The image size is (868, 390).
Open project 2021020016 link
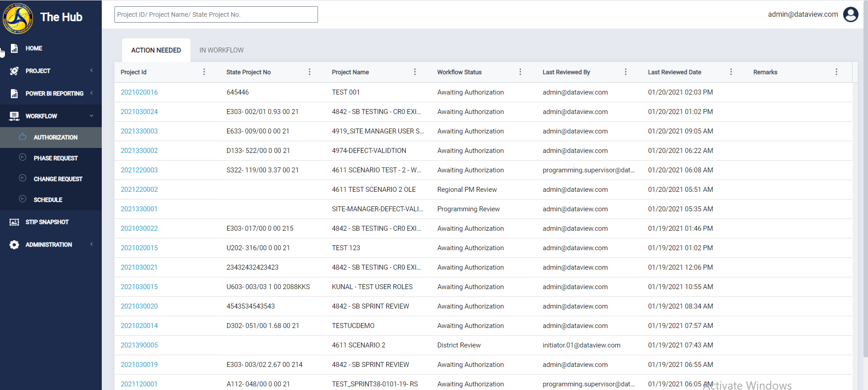(x=139, y=92)
